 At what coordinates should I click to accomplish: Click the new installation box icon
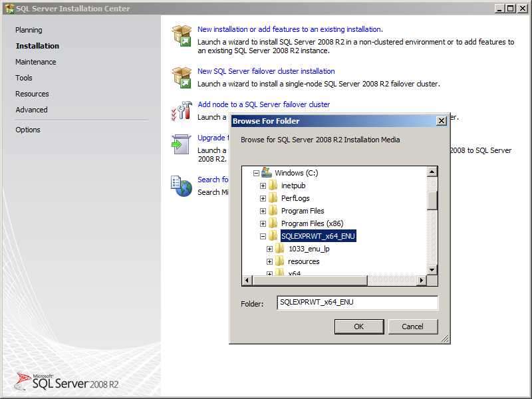[x=182, y=37]
